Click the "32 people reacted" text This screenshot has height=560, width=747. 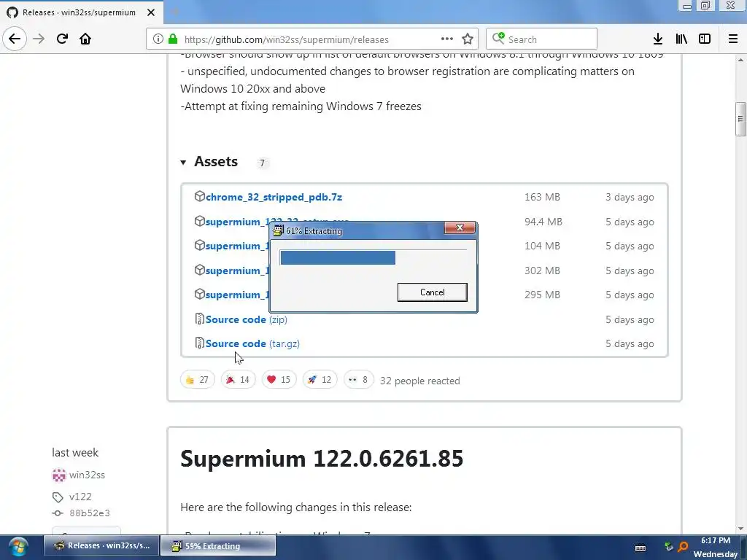[x=419, y=381]
